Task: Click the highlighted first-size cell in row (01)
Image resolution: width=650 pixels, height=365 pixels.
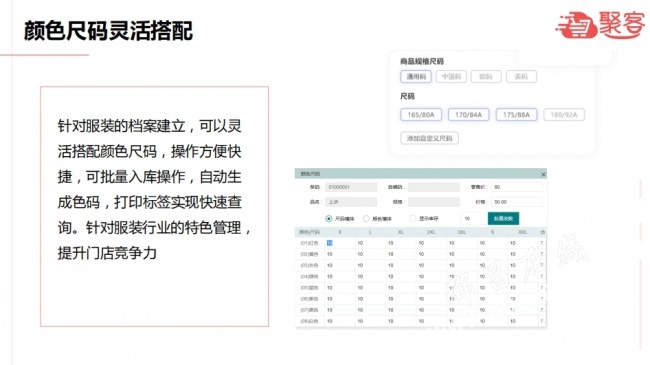Action: 340,243
